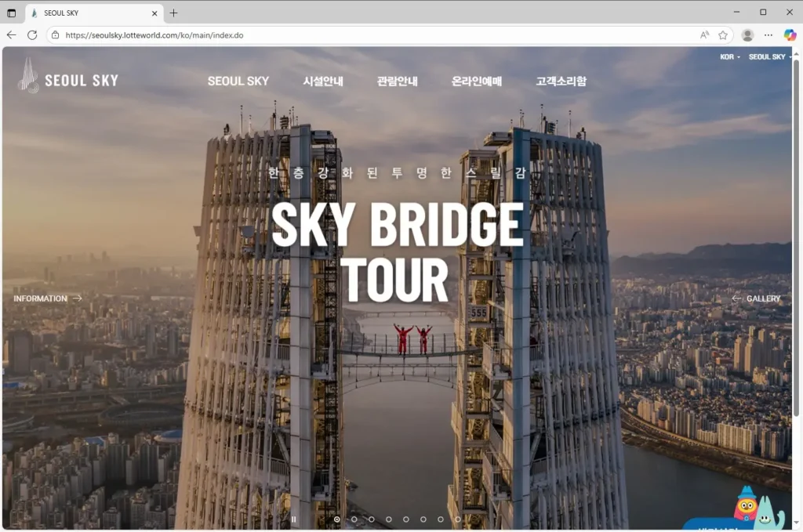
Task: Open the 시설안내 menu
Action: [323, 81]
